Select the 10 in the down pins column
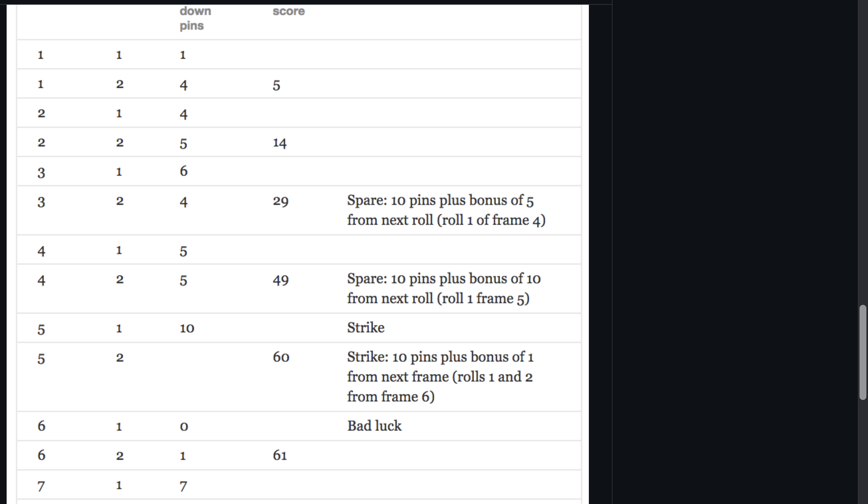 pos(187,328)
